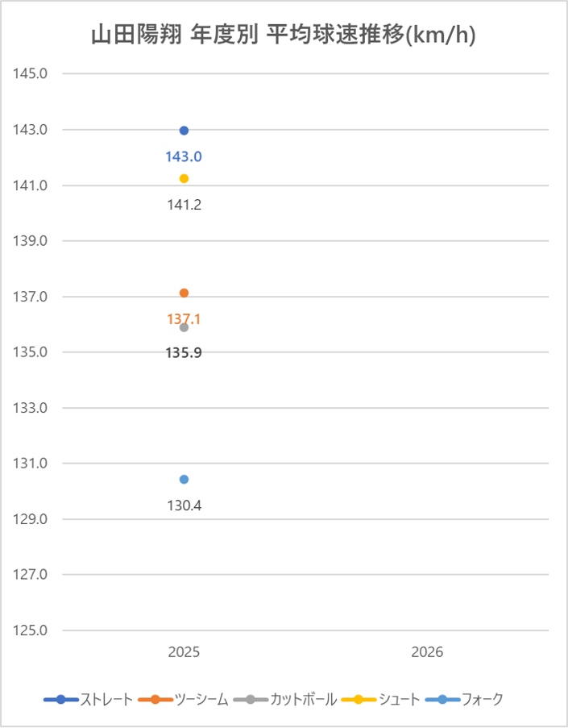Click the 130.4 data label
Screen dimensions: 568x728
184,505
